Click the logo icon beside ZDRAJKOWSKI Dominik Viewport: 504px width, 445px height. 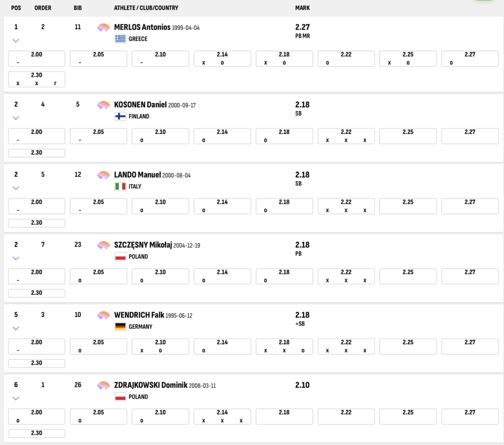pos(103,385)
